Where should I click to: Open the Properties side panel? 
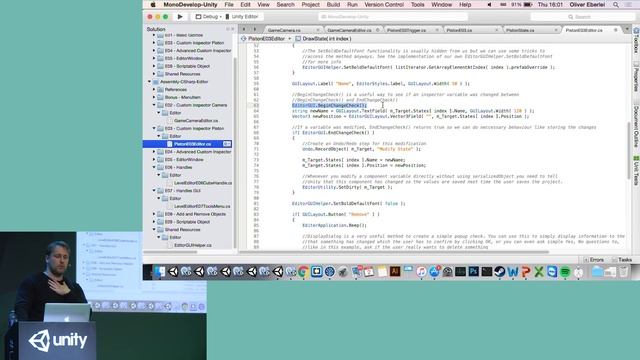click(x=636, y=78)
